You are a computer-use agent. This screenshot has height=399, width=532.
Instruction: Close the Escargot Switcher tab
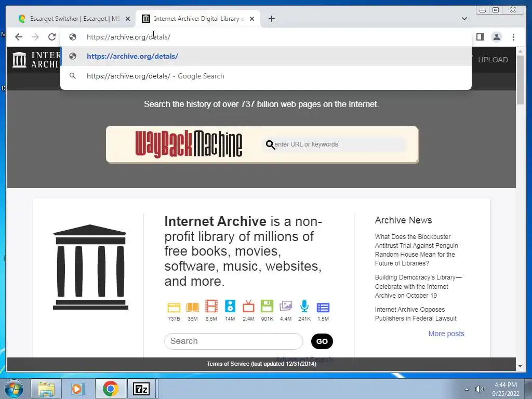[x=128, y=19]
